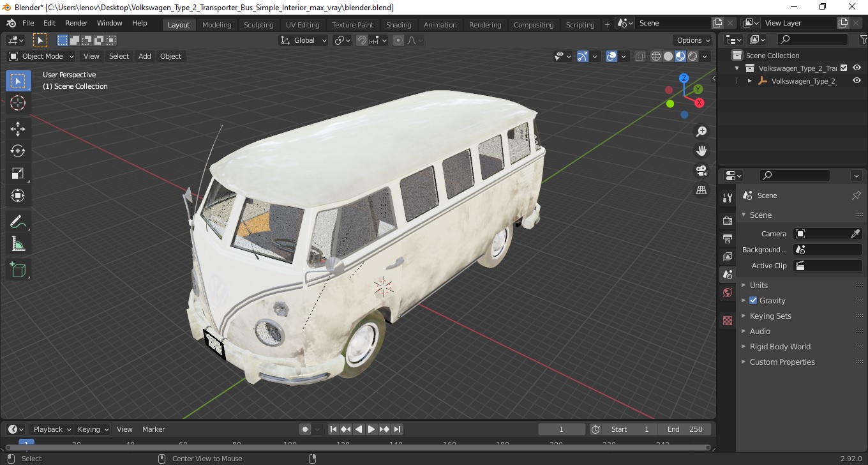Expand the Custom Properties panel
868x465 pixels.
pos(782,362)
